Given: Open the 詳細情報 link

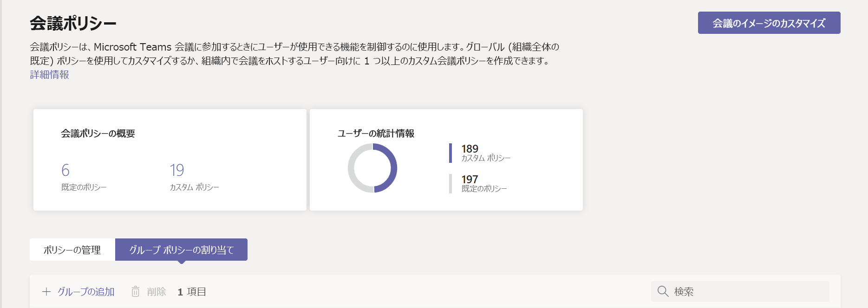Looking at the screenshot, I should 49,75.
